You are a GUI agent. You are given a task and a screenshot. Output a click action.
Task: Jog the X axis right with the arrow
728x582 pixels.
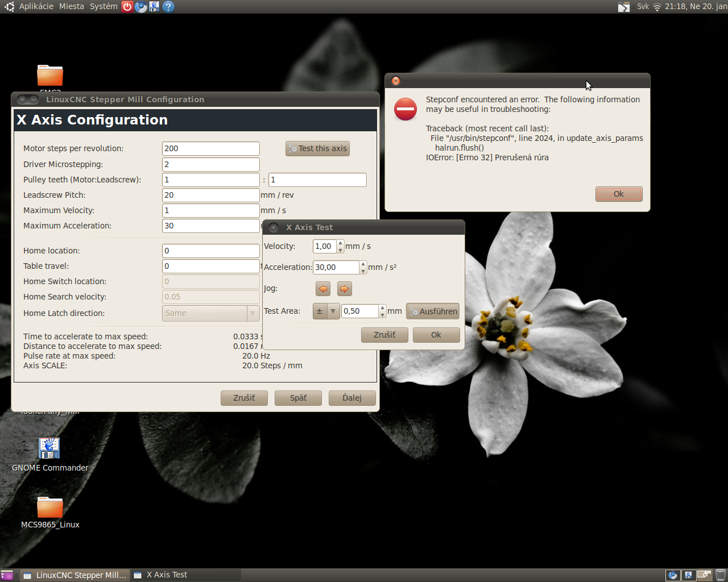(x=344, y=289)
